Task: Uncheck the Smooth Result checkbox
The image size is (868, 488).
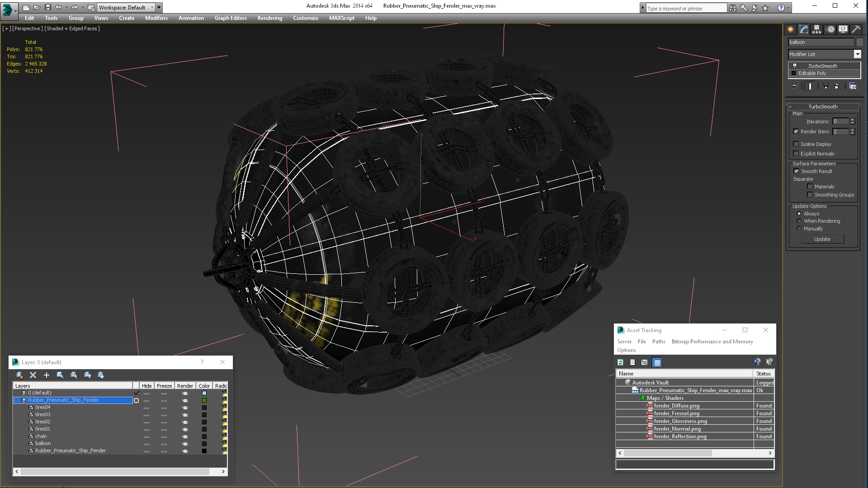Action: [x=796, y=171]
